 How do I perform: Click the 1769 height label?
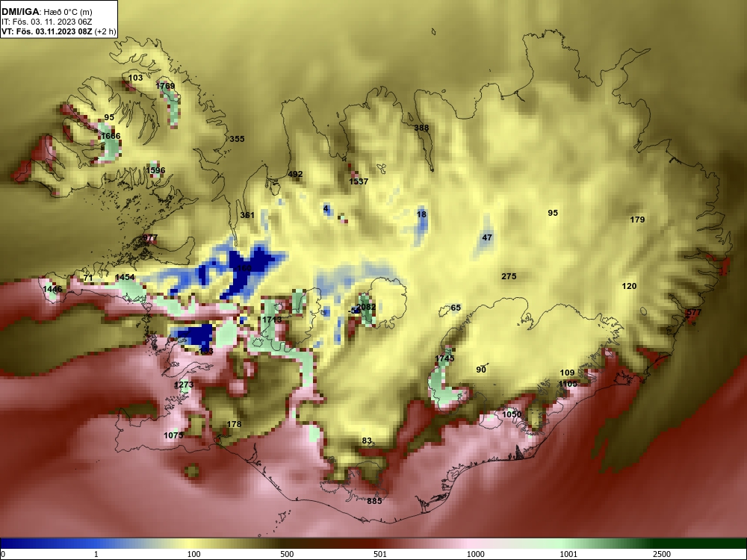pos(165,86)
